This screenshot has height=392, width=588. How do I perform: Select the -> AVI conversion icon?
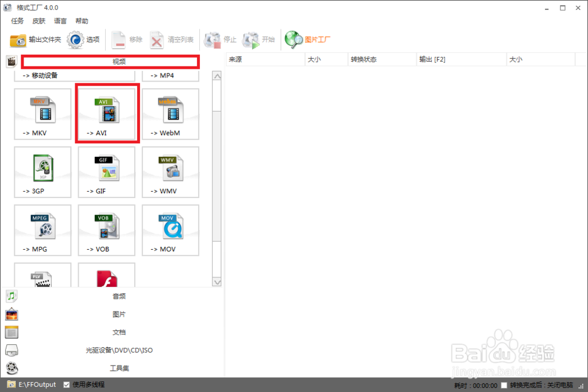point(107,114)
